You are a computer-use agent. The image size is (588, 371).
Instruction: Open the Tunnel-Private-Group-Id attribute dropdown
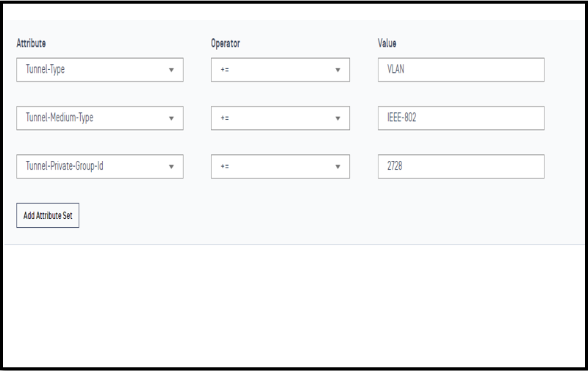click(x=100, y=166)
